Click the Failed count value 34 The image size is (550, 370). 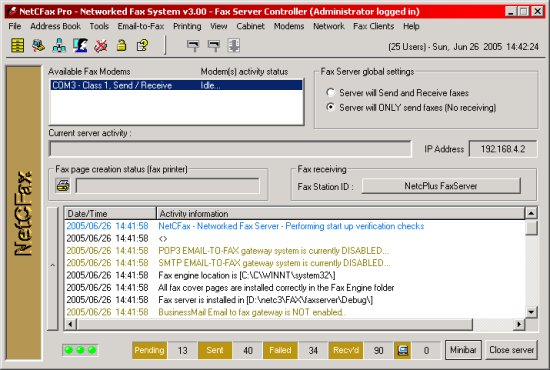(x=313, y=350)
